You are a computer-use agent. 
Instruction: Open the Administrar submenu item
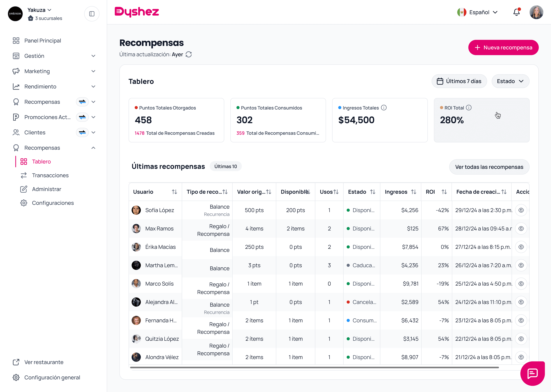tap(47, 189)
